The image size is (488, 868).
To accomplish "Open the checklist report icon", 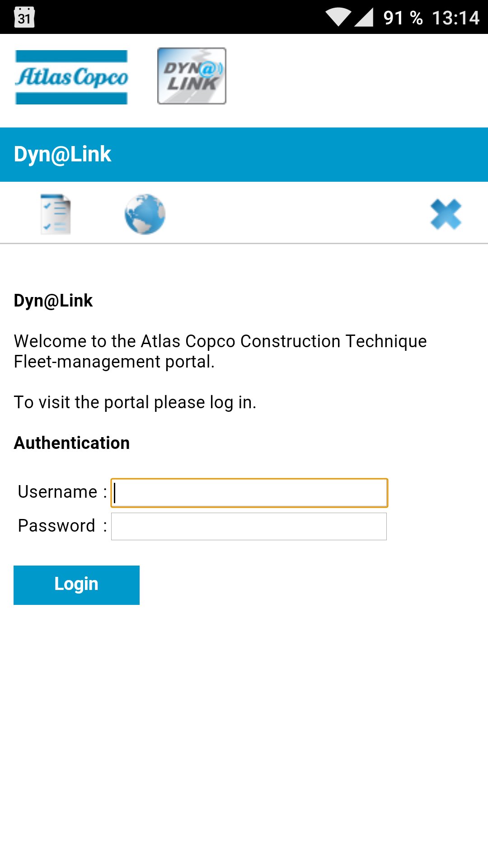I will 56,214.
